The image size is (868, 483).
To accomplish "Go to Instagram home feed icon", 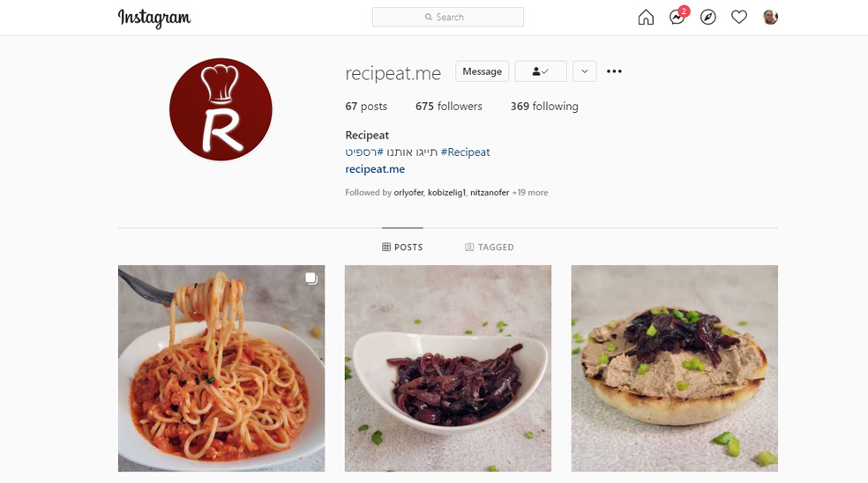I will click(646, 17).
